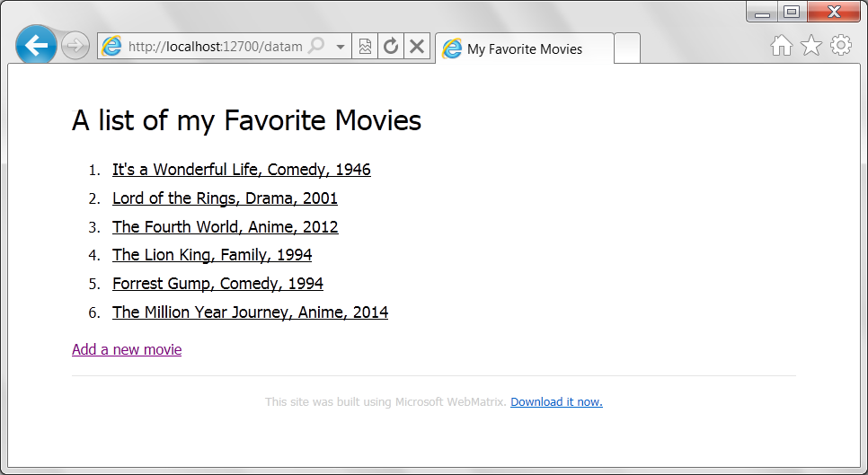Click the heading A list of my Favorite Movies
This screenshot has height=475, width=868.
tap(246, 120)
